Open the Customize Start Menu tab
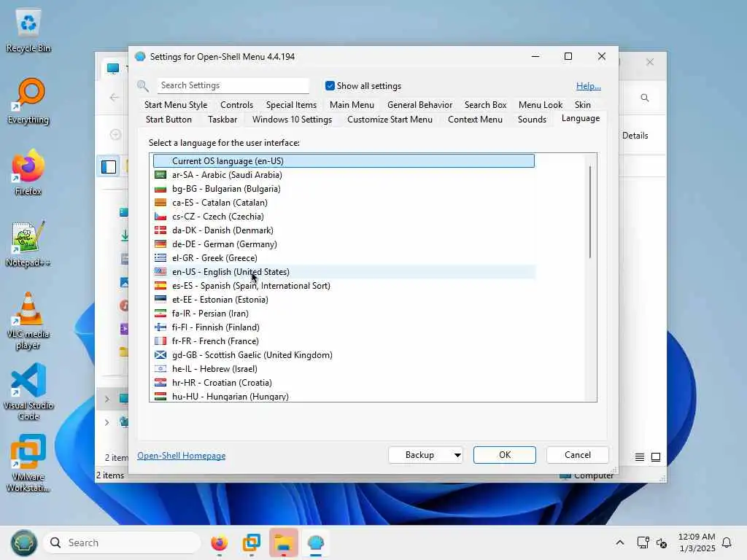747x560 pixels. pyautogui.click(x=390, y=120)
